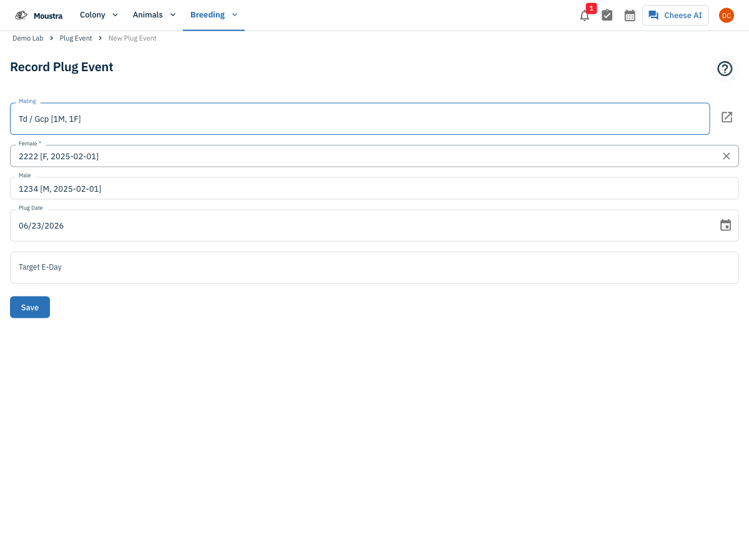Click the Save button

tap(30, 307)
